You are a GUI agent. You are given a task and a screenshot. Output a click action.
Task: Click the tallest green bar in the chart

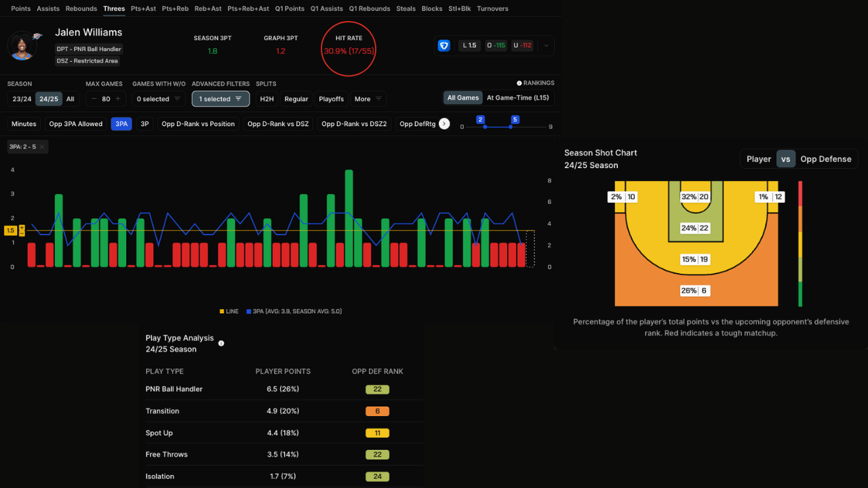pyautogui.click(x=349, y=218)
